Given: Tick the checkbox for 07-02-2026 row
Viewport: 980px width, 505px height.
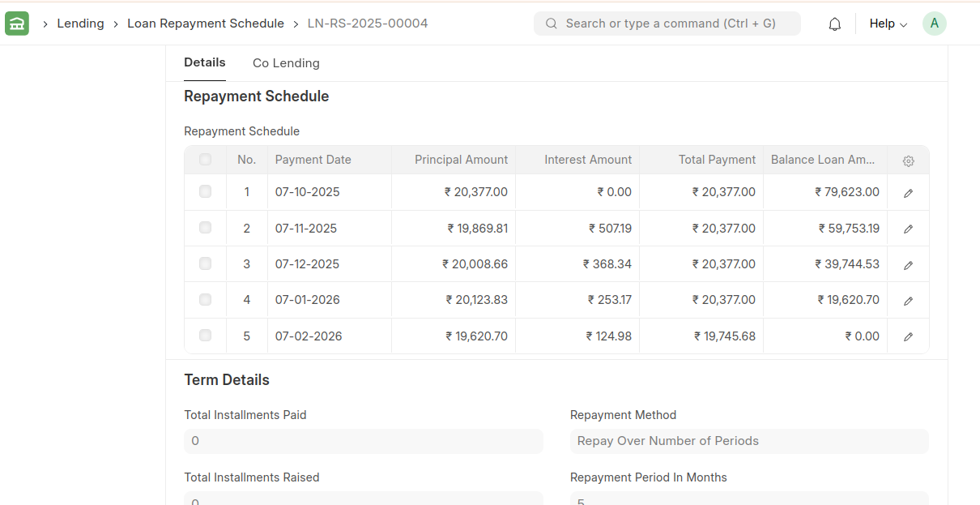Looking at the screenshot, I should tap(206, 336).
